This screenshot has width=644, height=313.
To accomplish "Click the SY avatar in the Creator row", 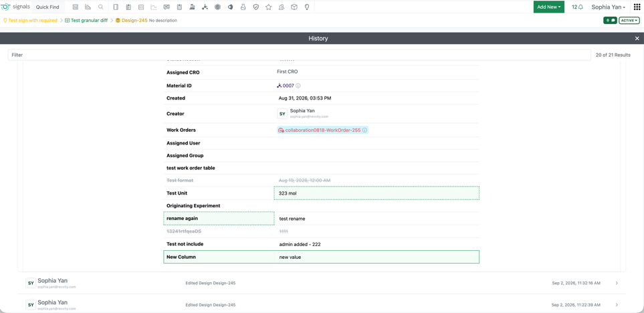I will [283, 114].
